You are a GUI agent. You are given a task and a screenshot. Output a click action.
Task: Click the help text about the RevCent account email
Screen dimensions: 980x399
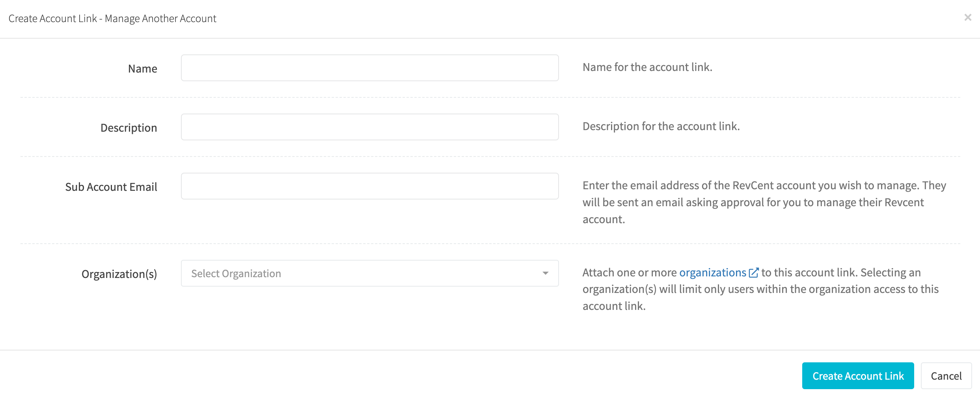point(764,202)
